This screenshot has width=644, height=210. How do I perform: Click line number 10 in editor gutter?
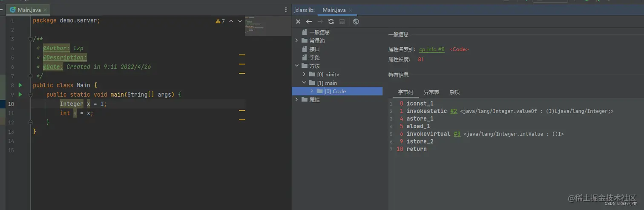(11, 104)
